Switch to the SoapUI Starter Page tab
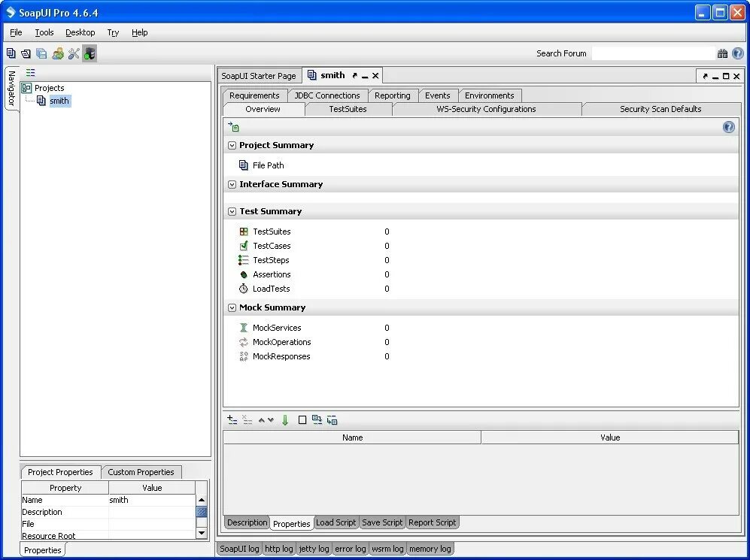The height and width of the screenshot is (560, 750). pos(259,76)
